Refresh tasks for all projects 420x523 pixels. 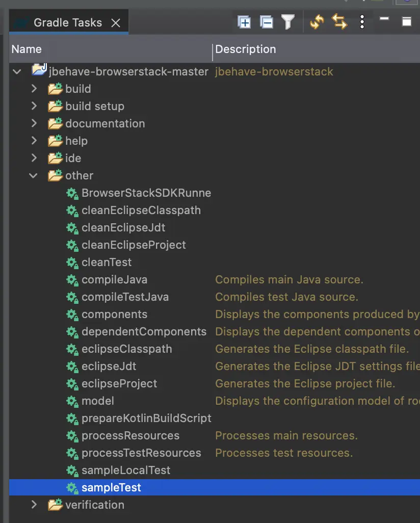pos(317,22)
